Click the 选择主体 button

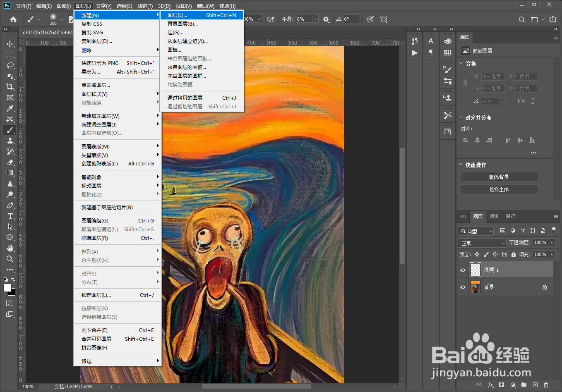click(499, 189)
